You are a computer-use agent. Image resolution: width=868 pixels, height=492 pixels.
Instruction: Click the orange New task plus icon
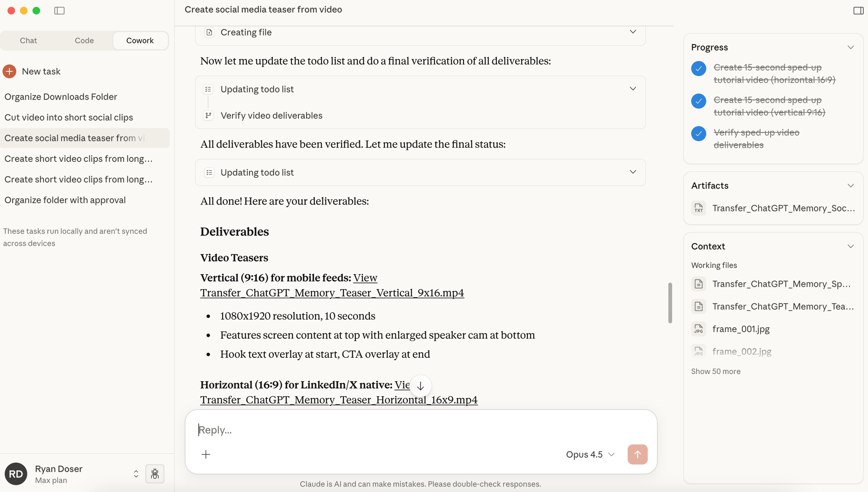tap(10, 71)
